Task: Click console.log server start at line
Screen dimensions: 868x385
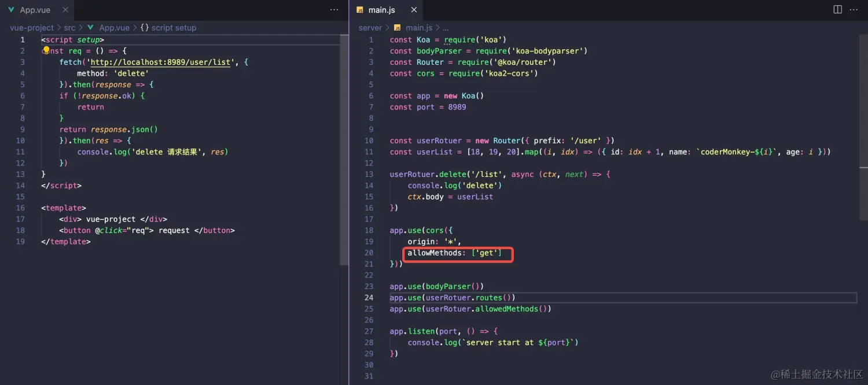Action: (x=493, y=343)
